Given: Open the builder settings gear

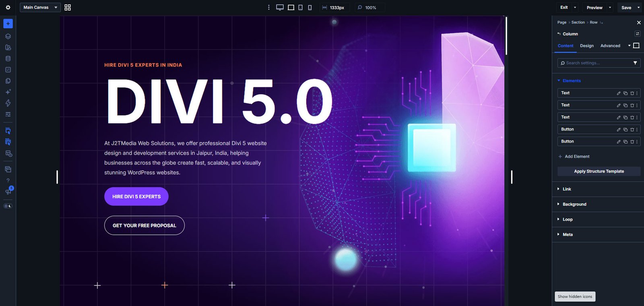Looking at the screenshot, I should [x=8, y=7].
